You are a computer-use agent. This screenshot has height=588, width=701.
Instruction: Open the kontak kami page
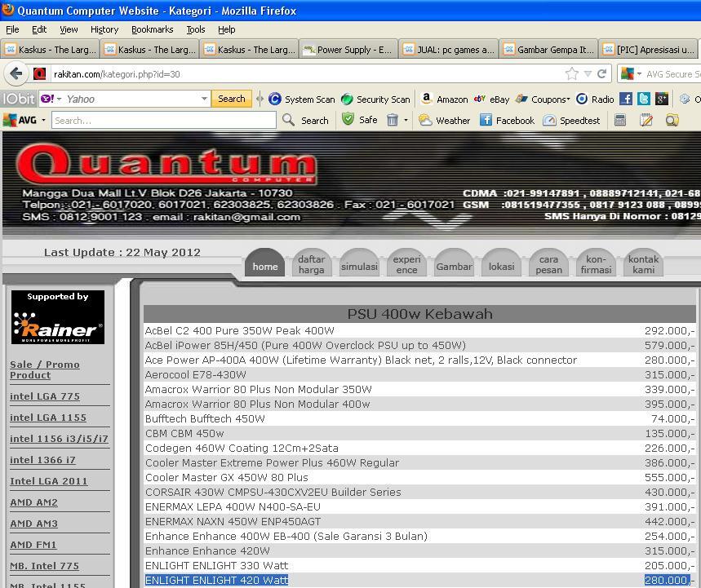click(643, 263)
